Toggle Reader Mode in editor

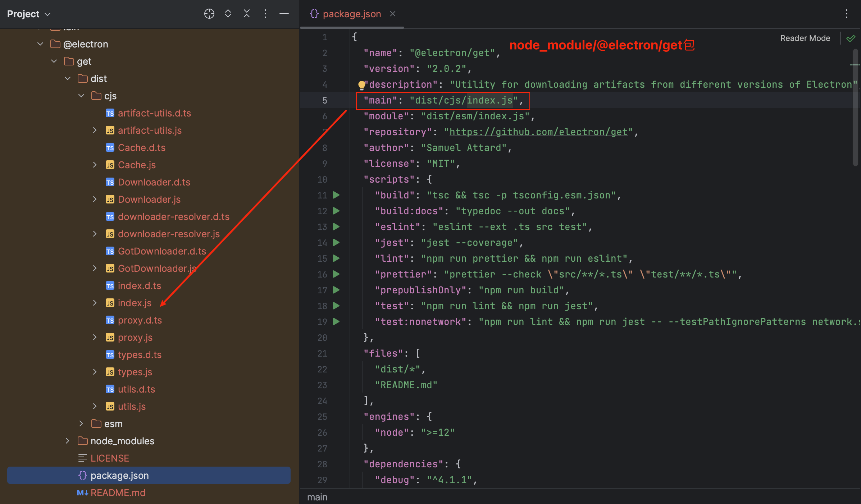coord(805,38)
